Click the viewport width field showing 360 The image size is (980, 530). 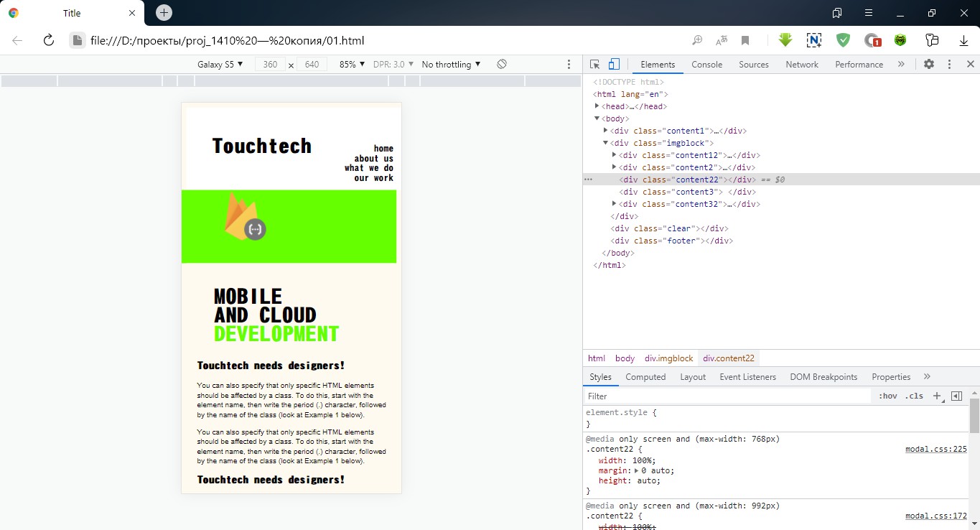coord(270,64)
